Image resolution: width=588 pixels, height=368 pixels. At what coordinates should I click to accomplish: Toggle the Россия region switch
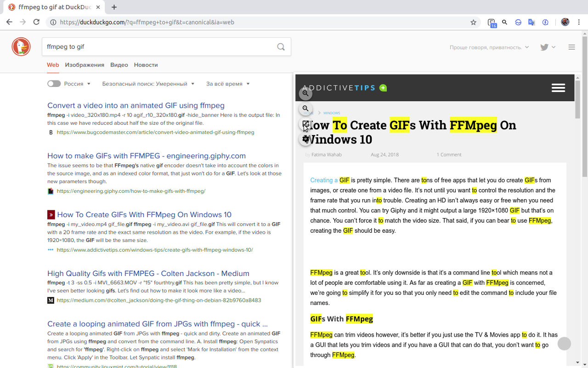(54, 84)
